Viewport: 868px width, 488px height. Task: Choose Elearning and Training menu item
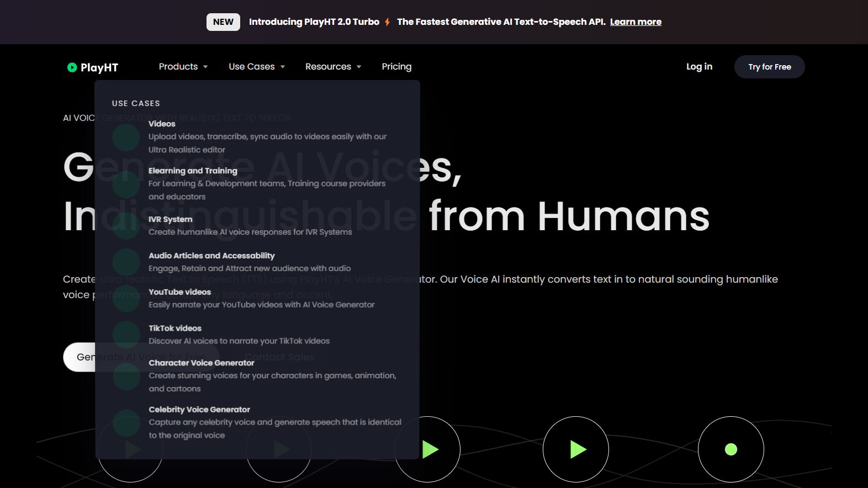[193, 171]
